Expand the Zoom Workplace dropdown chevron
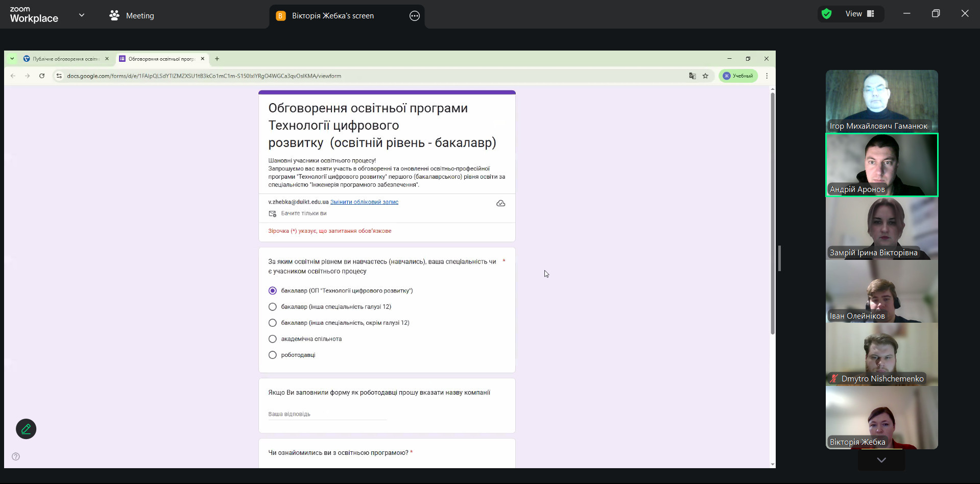980x484 pixels. click(x=82, y=15)
